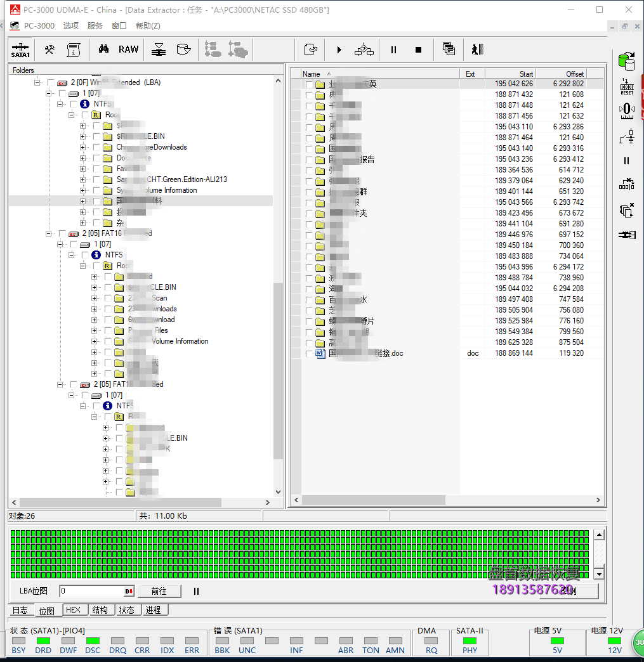The width and height of the screenshot is (644, 662).
Task: Start the process with the play button
Action: (x=339, y=50)
